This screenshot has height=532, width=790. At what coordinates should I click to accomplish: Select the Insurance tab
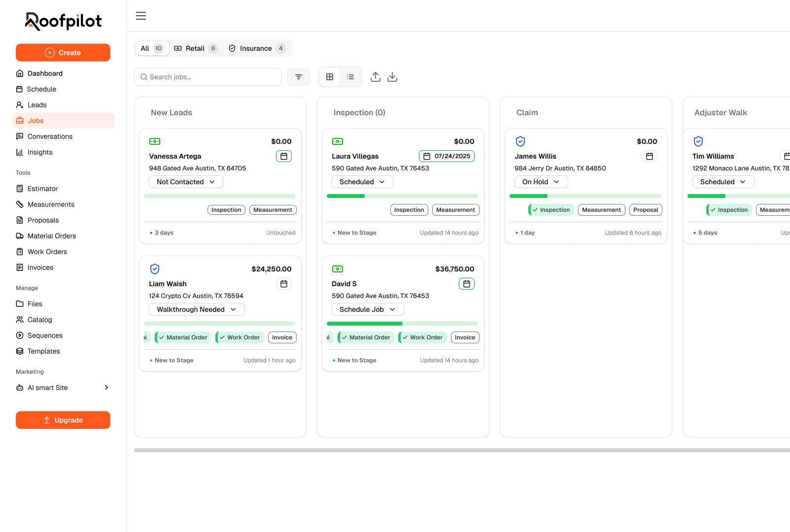[256, 48]
